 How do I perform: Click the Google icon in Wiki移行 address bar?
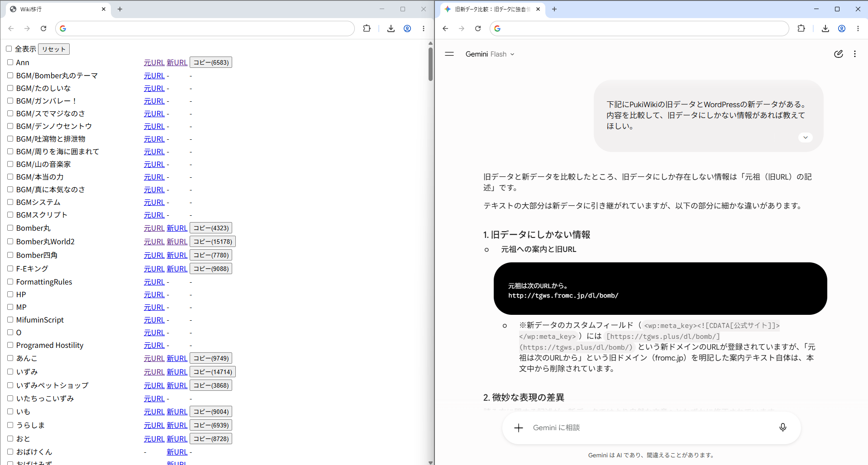(63, 28)
